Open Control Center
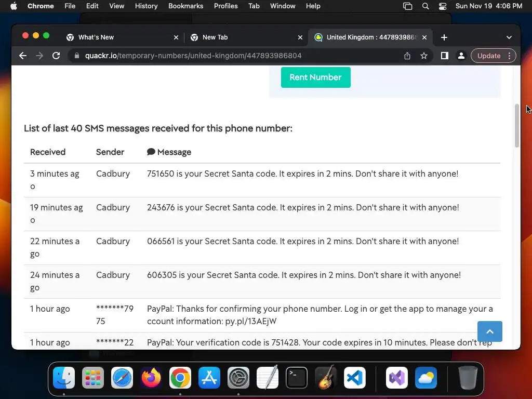This screenshot has height=399, width=532. pos(443,6)
